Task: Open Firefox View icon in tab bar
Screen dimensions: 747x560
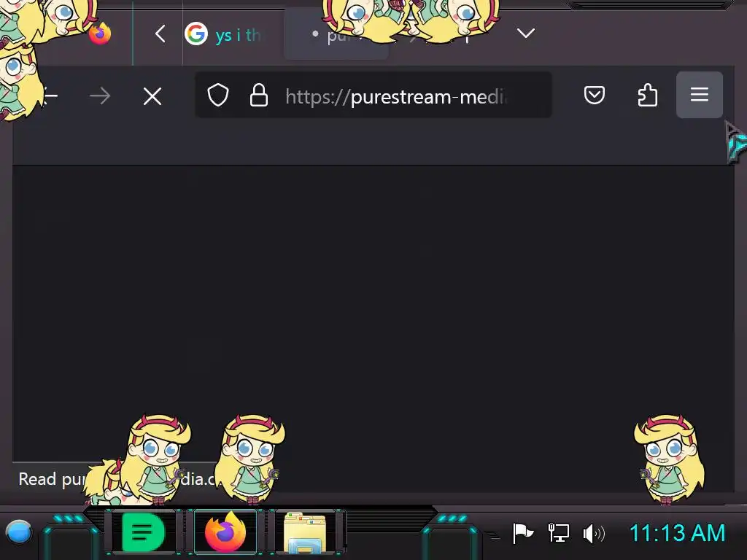Action: tap(100, 34)
